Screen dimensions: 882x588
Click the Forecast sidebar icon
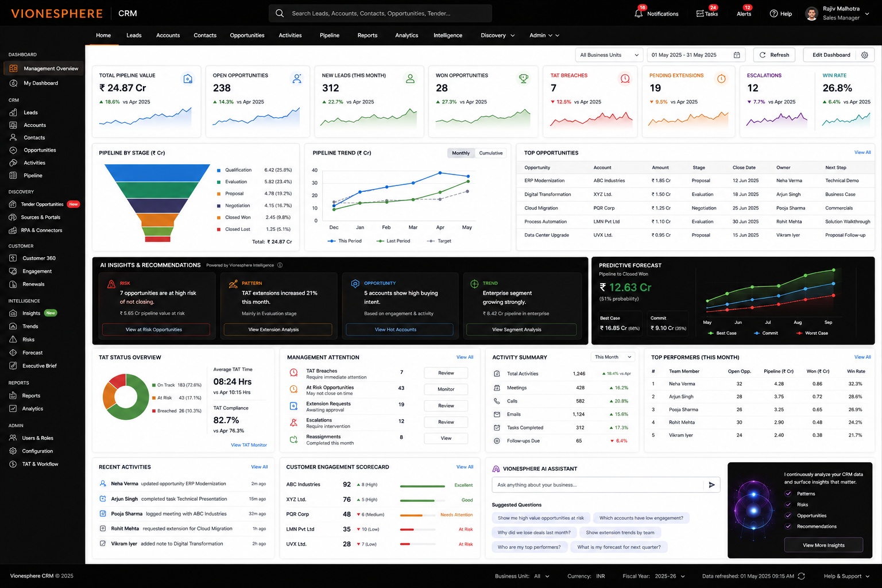click(x=13, y=353)
